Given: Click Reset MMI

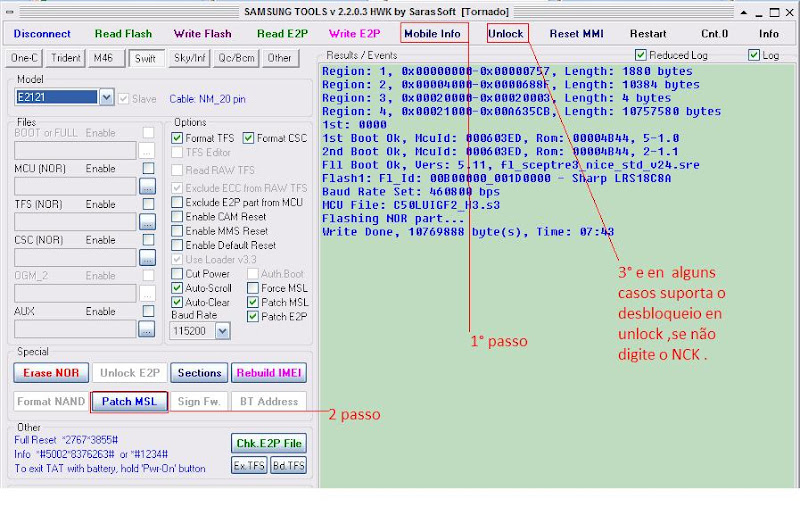Looking at the screenshot, I should pyautogui.click(x=577, y=34).
